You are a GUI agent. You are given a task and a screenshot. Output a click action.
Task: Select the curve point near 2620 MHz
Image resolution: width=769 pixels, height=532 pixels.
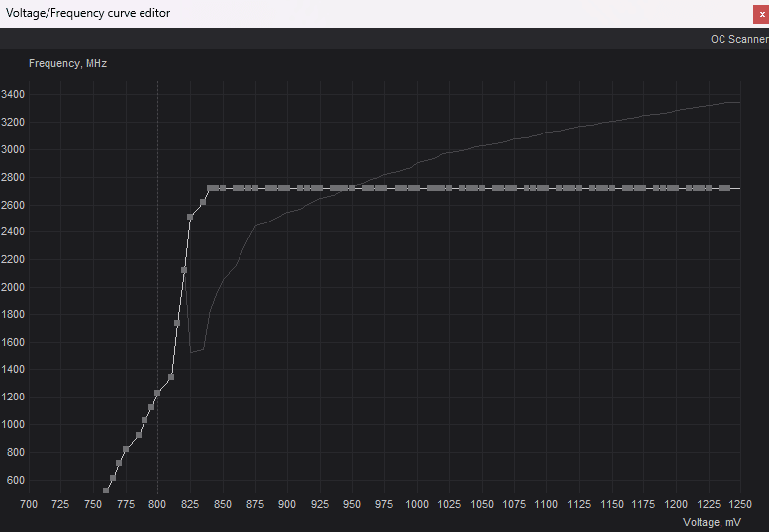[203, 202]
